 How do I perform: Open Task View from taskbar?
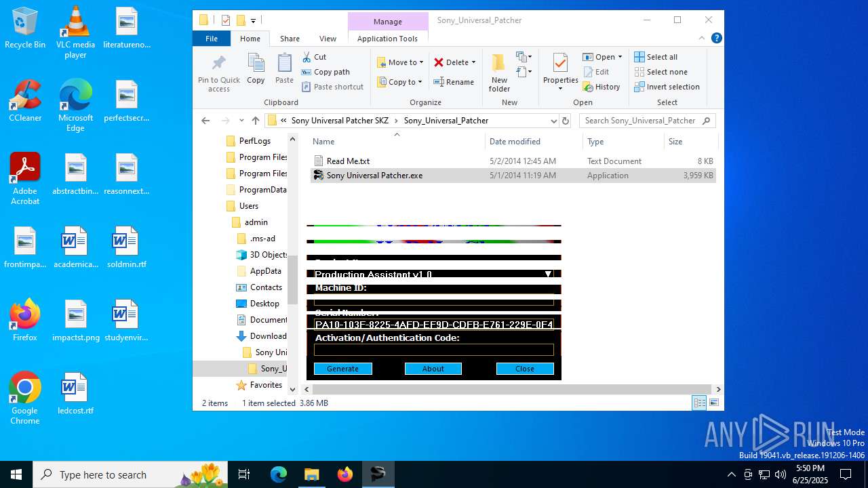click(x=244, y=474)
